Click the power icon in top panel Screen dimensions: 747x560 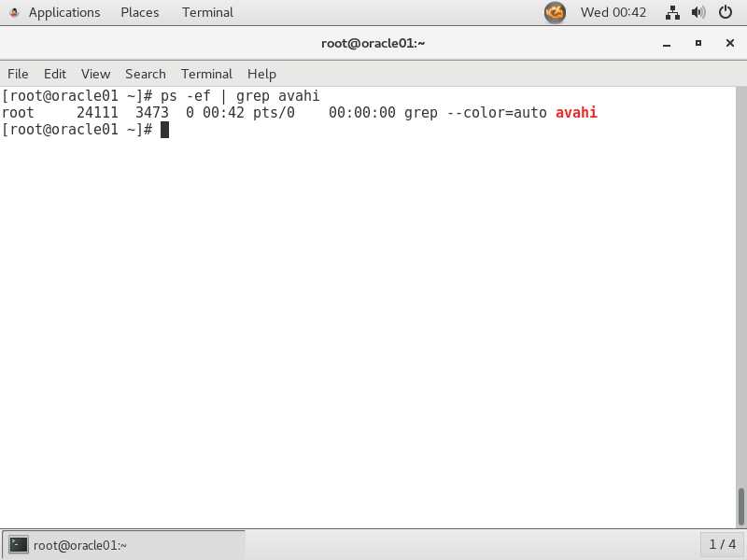click(x=726, y=12)
